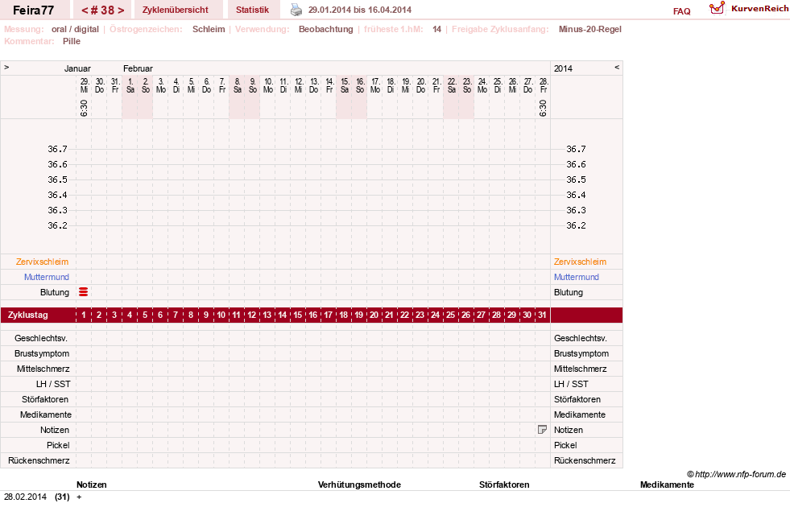
Task: Open the FAQ link
Action: pos(681,11)
